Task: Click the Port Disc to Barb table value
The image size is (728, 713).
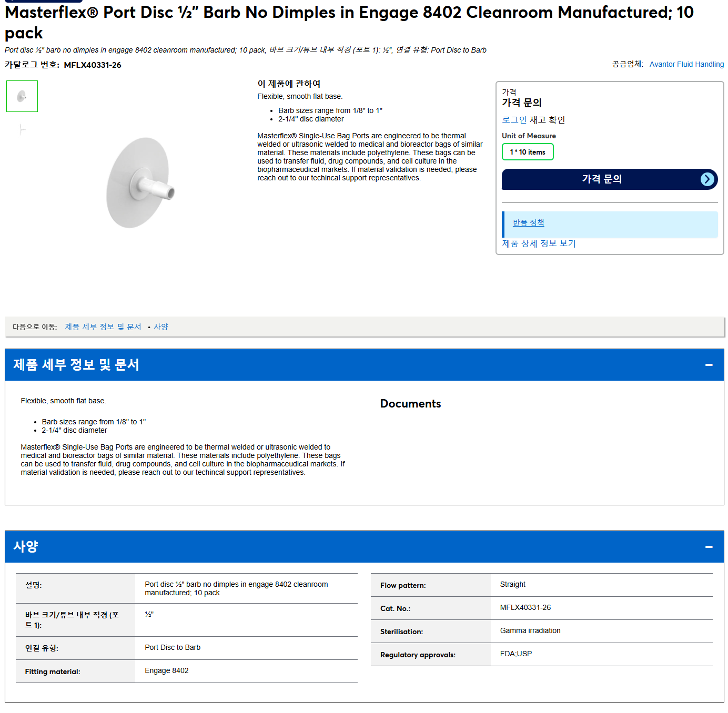Action: point(173,647)
